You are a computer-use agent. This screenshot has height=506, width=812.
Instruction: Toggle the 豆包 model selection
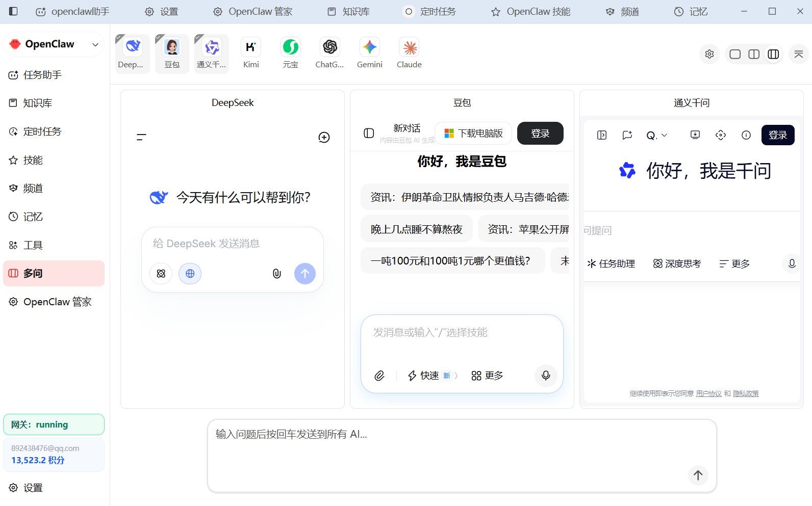coord(172,54)
